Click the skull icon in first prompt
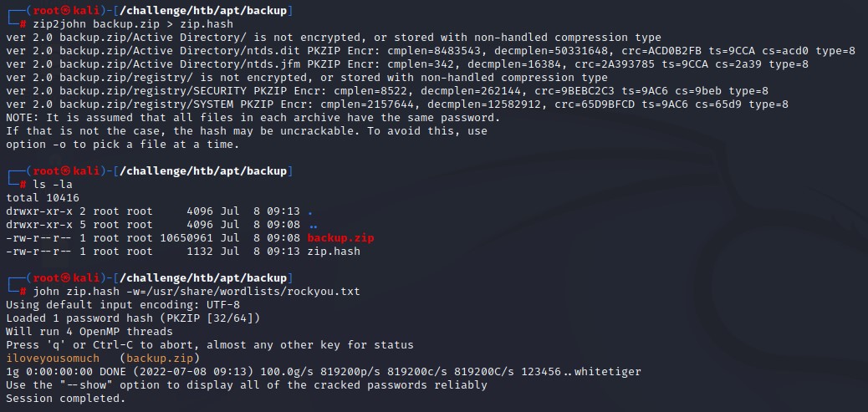Screen dimensions: 868x412 click(x=66, y=11)
